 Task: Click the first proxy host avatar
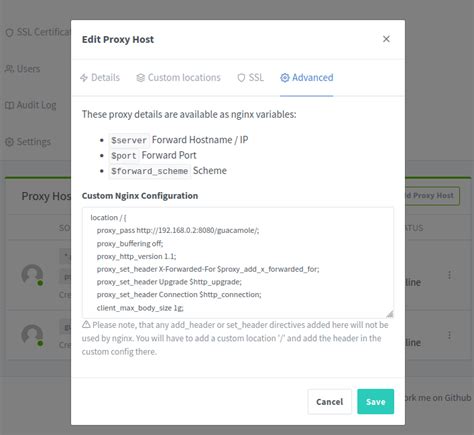(32, 275)
